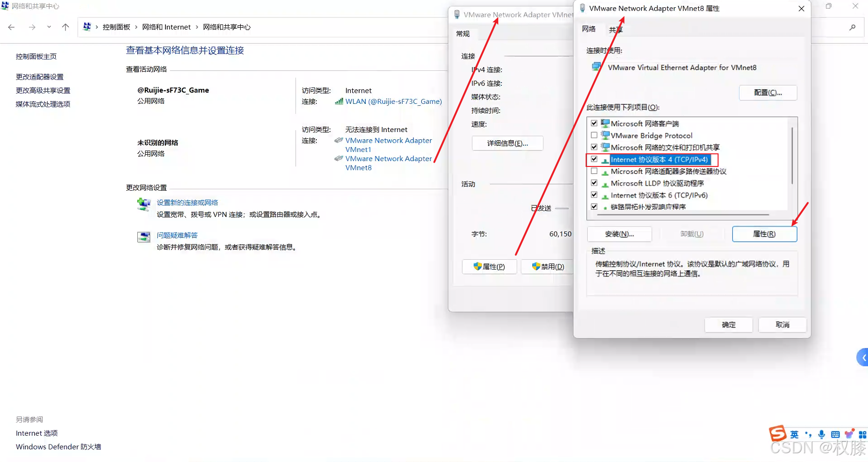The image size is (868, 462).
Task: Click the VMware Virtual Ethernet Adapter icon
Action: (x=596, y=67)
